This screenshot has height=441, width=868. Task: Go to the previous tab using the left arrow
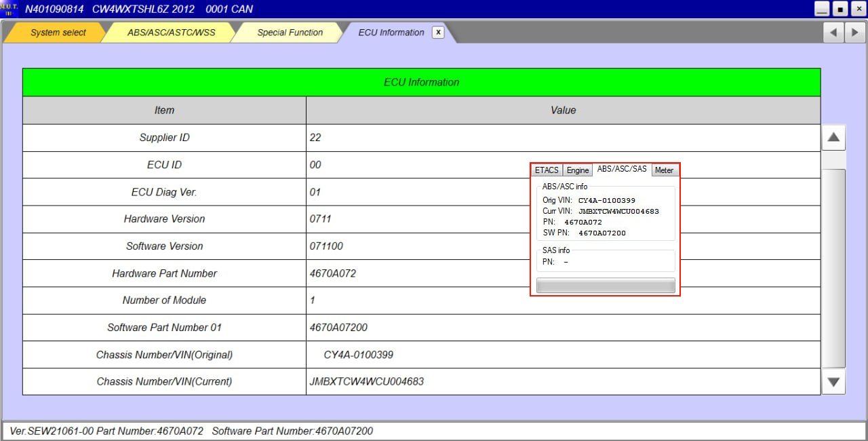point(833,33)
